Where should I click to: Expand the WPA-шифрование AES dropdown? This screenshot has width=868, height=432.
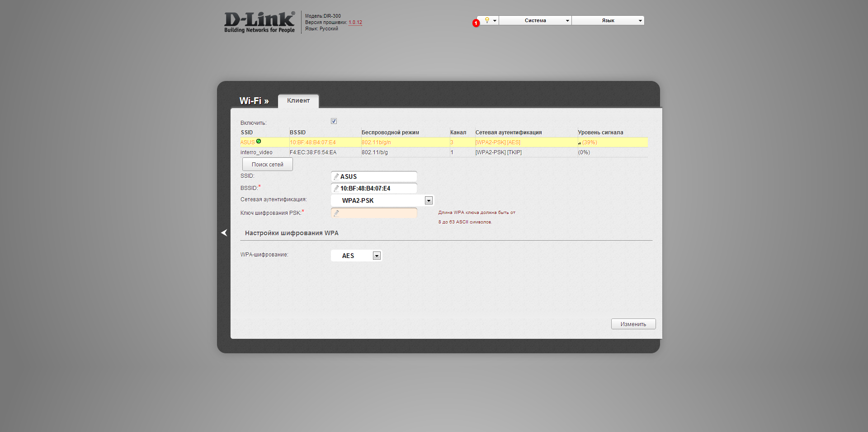coord(357,256)
